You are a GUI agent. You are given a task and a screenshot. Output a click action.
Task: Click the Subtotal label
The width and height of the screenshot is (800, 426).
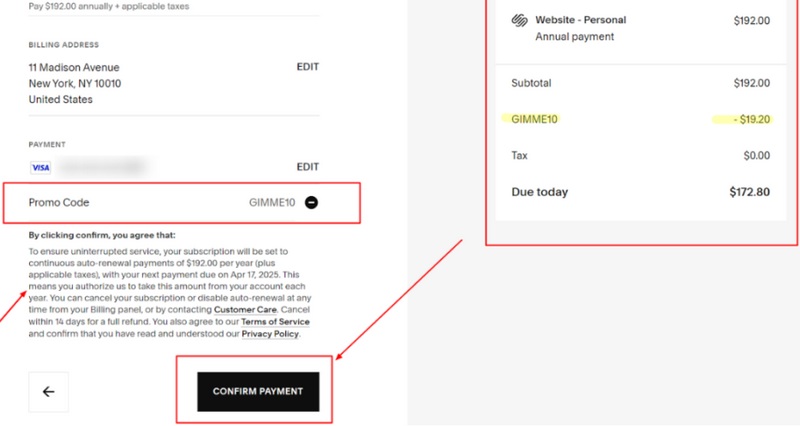click(x=531, y=83)
